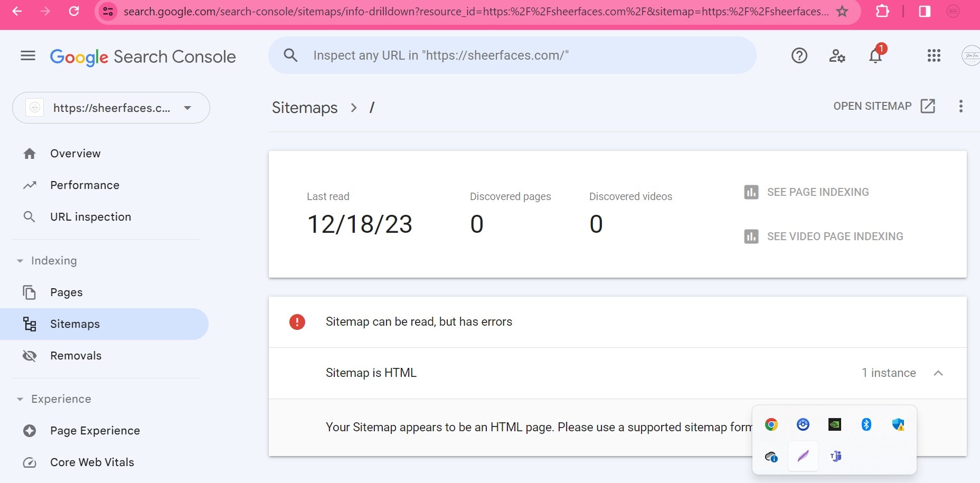The height and width of the screenshot is (483, 980).
Task: Open users and settings icon
Action: [837, 55]
